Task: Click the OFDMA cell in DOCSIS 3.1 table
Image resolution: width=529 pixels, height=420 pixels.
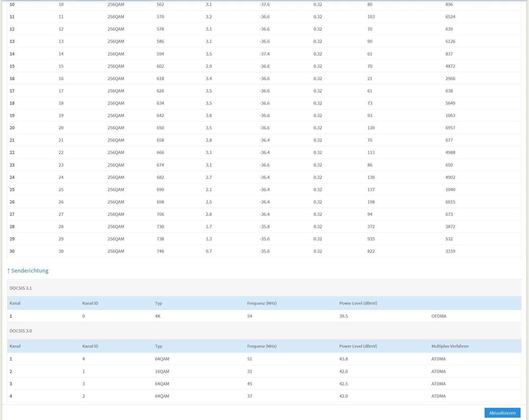Action: pos(438,316)
